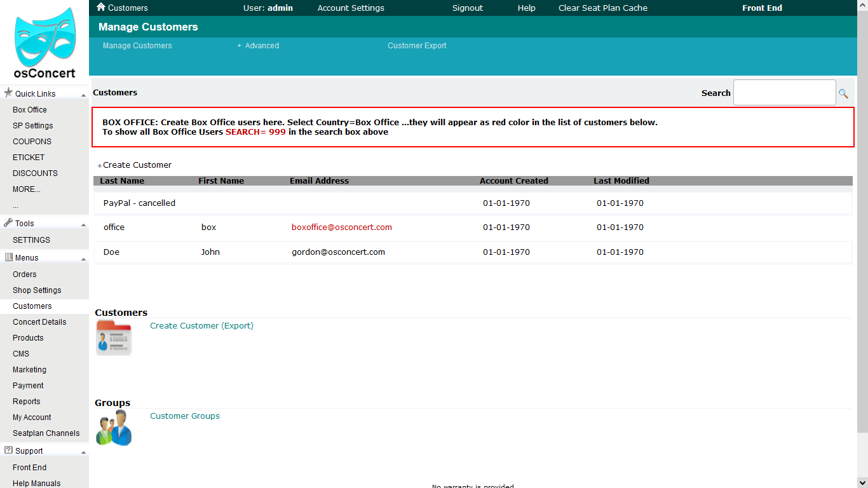This screenshot has height=488, width=868.
Task: Click the magnifier icon to run a search
Action: [844, 93]
